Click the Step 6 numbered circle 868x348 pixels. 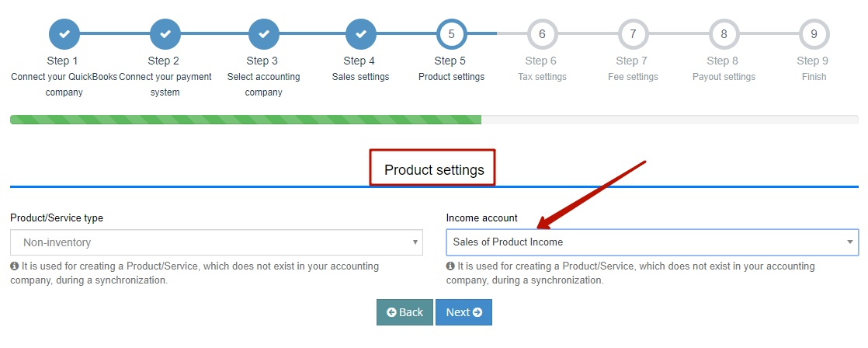point(542,34)
